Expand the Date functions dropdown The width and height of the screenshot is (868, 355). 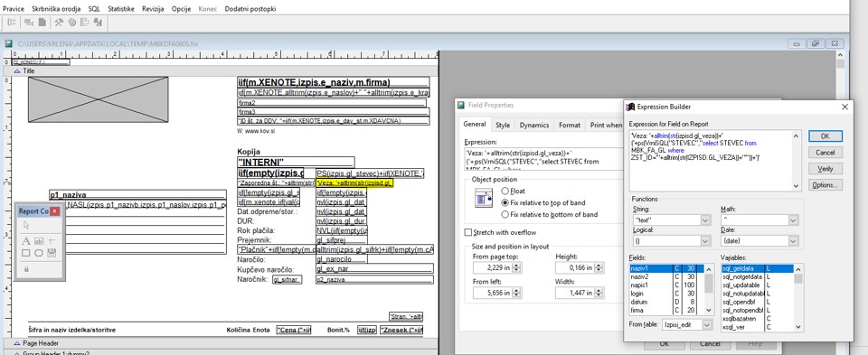pyautogui.click(x=793, y=241)
